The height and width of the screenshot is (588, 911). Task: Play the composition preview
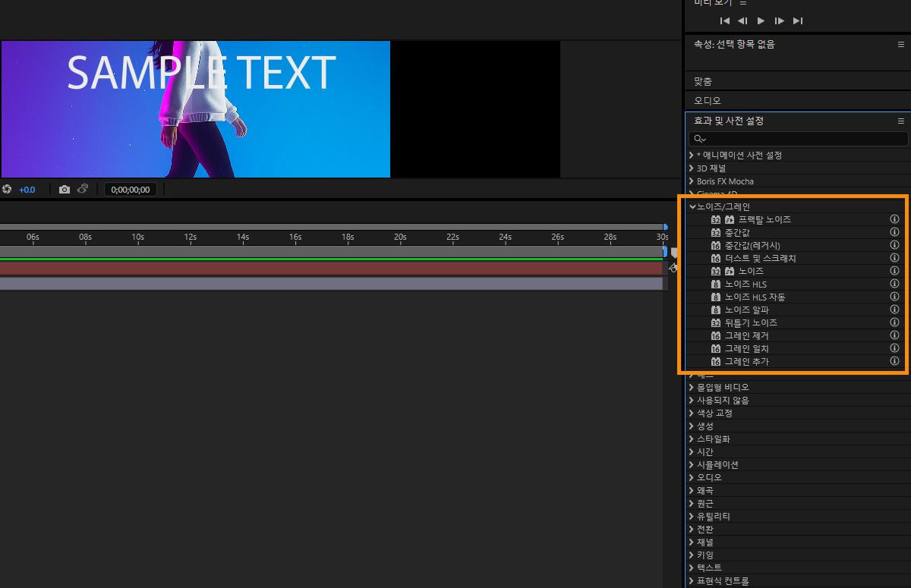pos(761,20)
